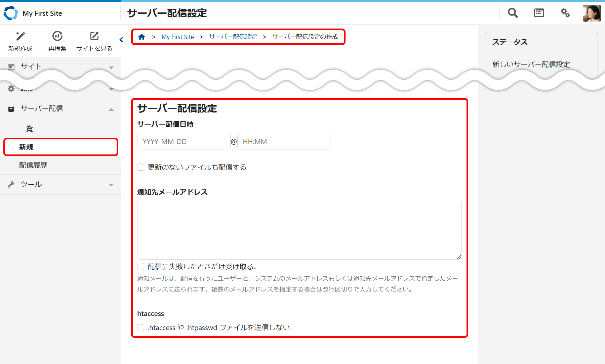Click the settings gears icon
The width and height of the screenshot is (605, 364).
click(x=565, y=13)
